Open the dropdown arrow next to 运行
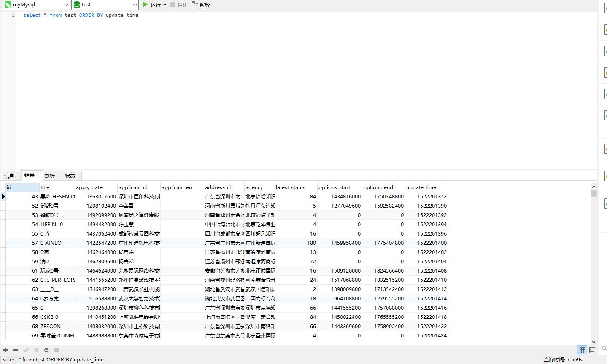 (165, 5)
